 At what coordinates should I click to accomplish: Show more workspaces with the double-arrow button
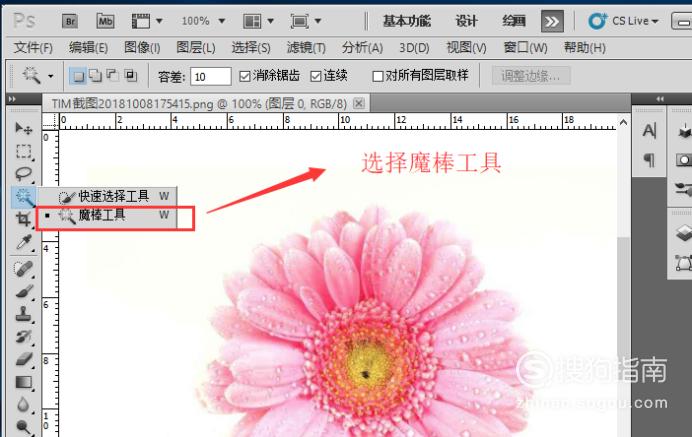[552, 21]
